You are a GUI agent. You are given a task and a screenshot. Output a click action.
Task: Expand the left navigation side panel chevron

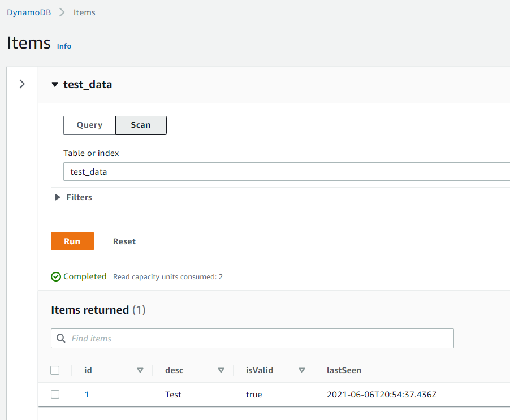point(22,84)
